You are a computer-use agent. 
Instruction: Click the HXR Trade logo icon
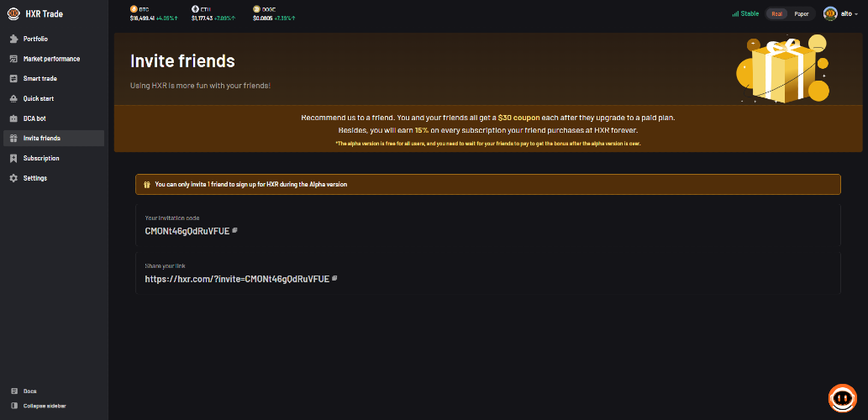[13, 13]
